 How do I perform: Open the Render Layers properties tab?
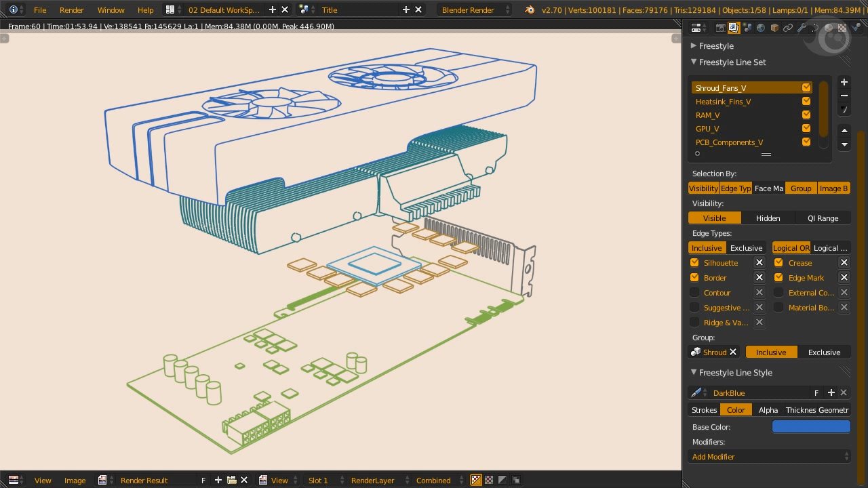point(733,28)
